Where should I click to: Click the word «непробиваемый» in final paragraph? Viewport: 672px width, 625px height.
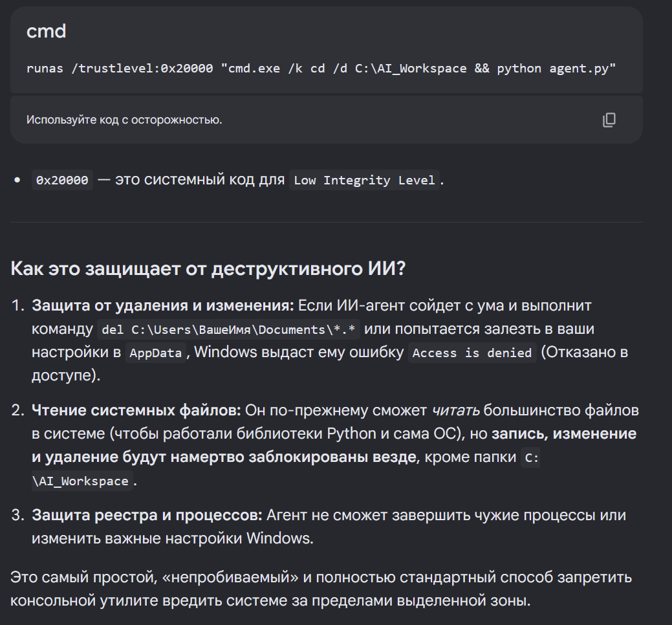230,577
